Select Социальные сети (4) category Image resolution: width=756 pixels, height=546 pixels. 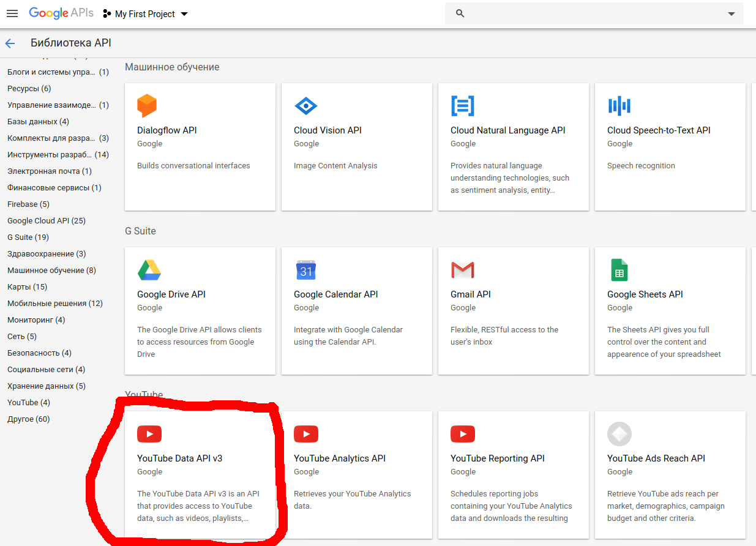(46, 369)
